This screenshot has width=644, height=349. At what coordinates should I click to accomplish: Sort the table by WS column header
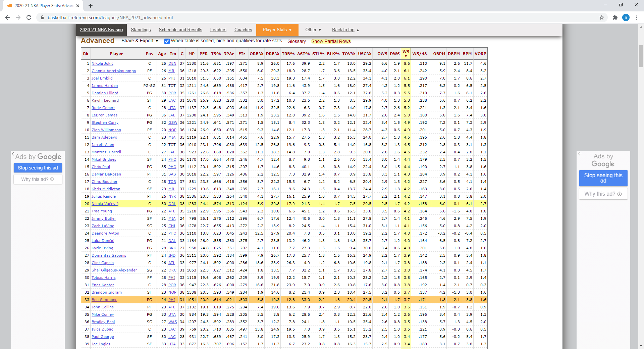point(406,53)
